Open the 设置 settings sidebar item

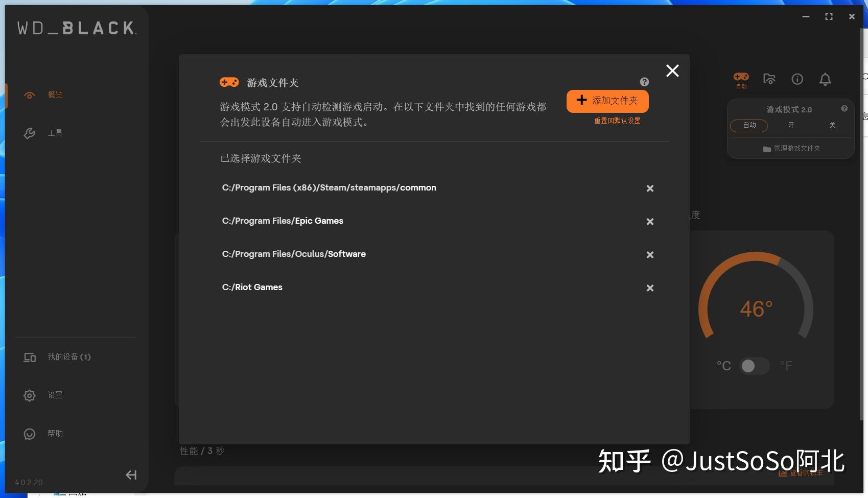tap(55, 395)
